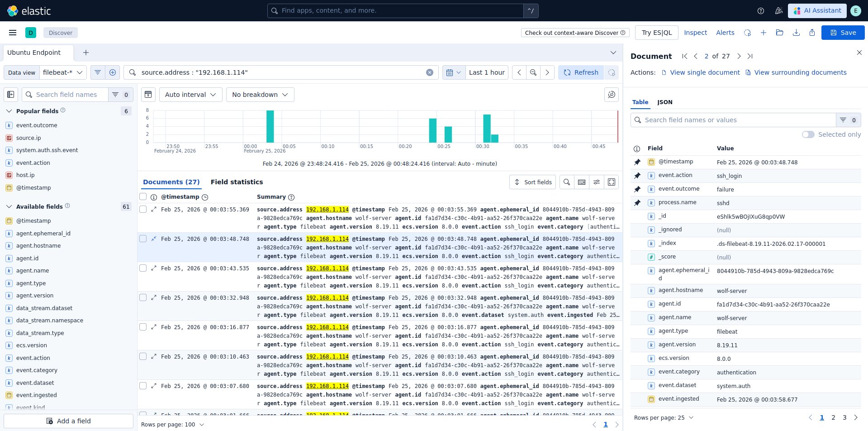Open the 'No breakdown' dropdown
The height and width of the screenshot is (431, 868).
[260, 95]
